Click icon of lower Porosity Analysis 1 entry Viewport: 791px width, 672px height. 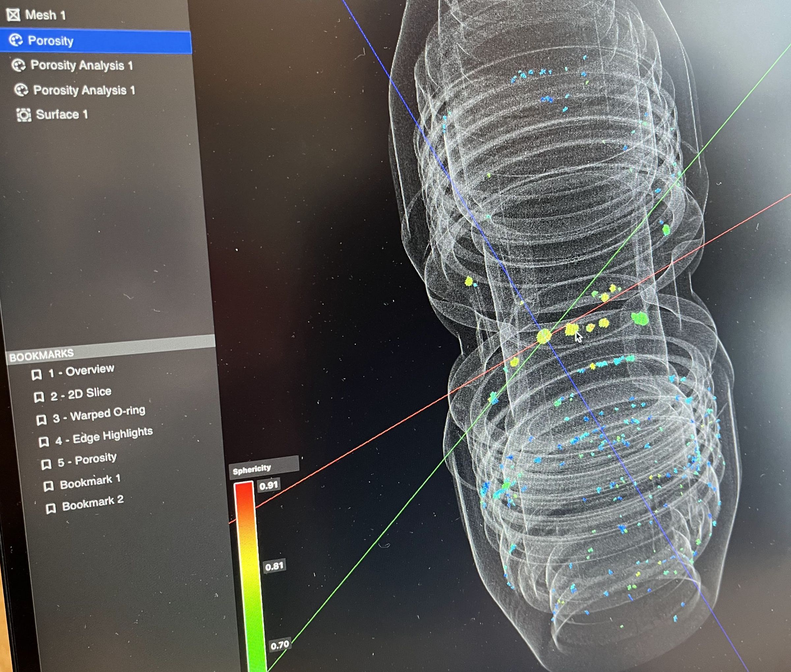pyautogui.click(x=21, y=90)
